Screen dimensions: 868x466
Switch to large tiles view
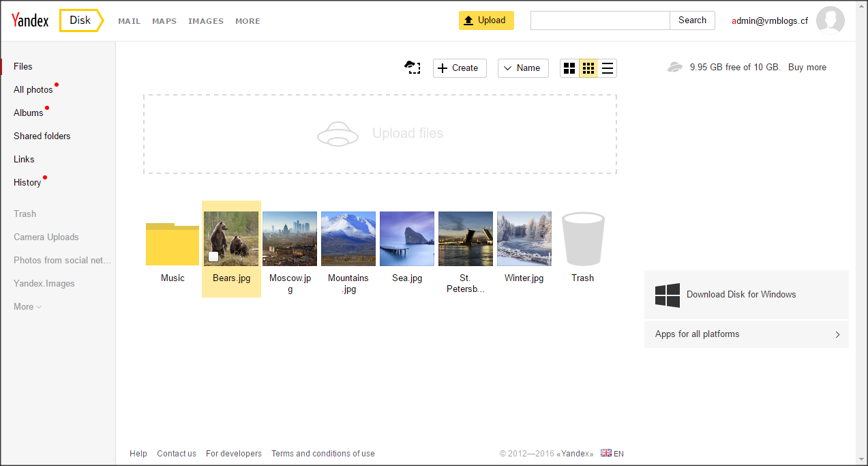[x=569, y=68]
